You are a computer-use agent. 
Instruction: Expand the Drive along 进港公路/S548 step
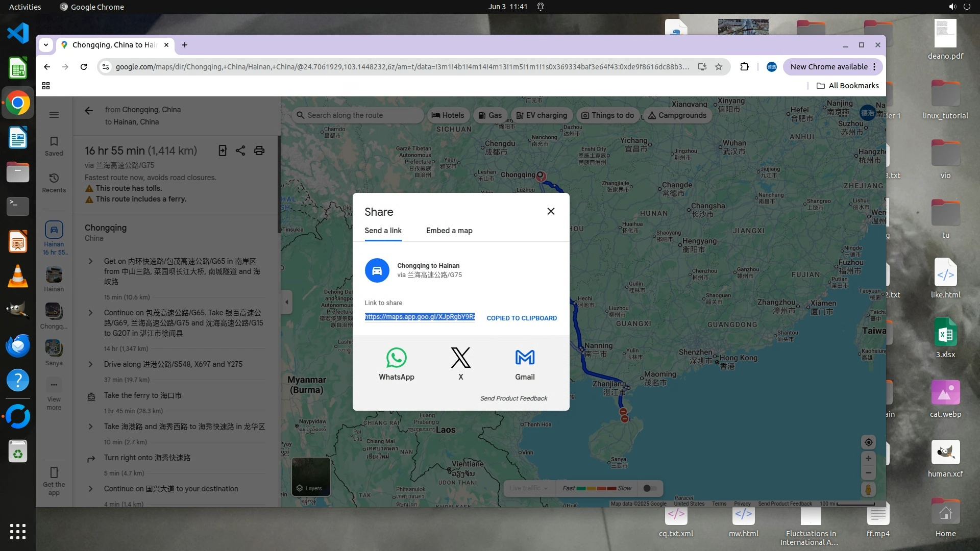point(91,364)
